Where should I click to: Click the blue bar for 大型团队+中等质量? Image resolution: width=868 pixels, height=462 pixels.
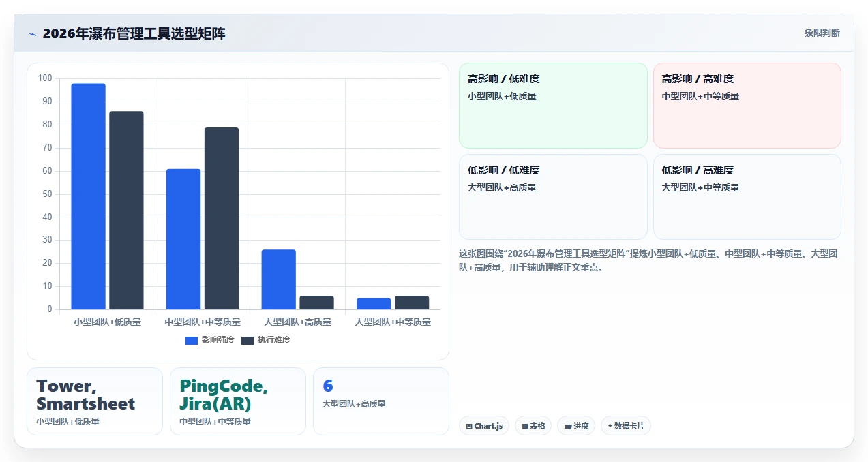pyautogui.click(x=374, y=304)
